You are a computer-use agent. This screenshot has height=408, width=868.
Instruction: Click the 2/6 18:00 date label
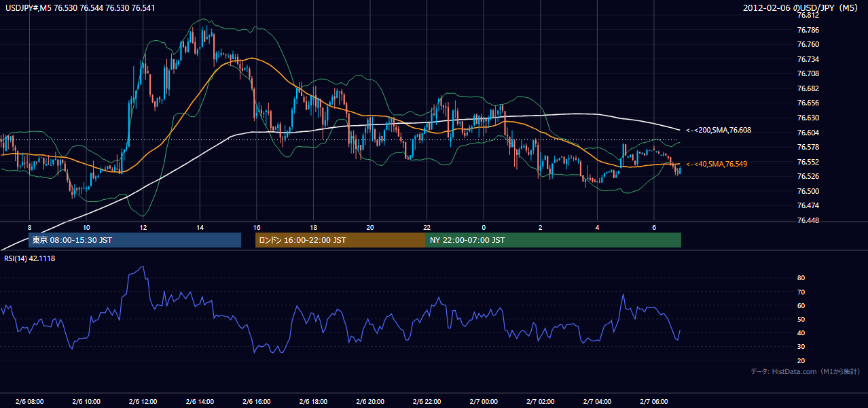click(x=313, y=401)
